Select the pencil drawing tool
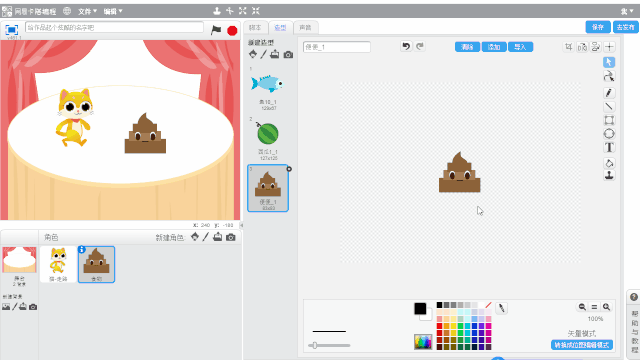The height and width of the screenshot is (360, 640). point(609,93)
